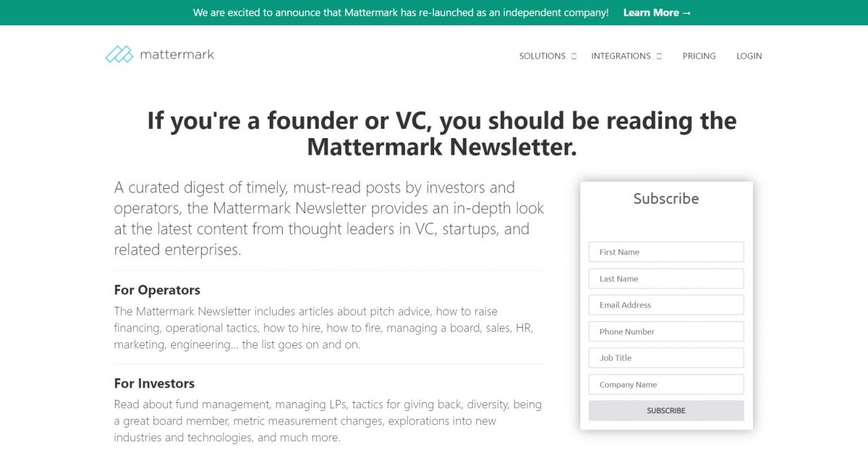Screen dimensions: 868x463
Task: Focus the First Name field
Action: coord(666,252)
